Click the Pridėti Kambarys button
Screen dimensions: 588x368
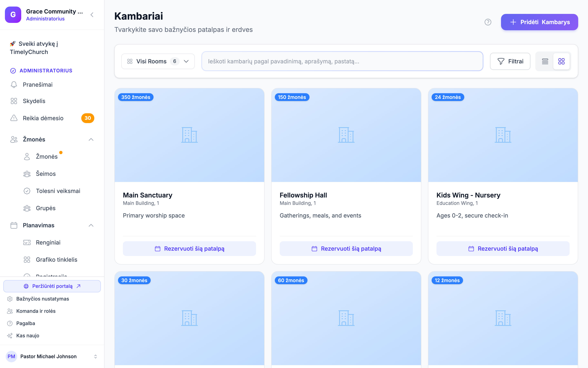[539, 22]
